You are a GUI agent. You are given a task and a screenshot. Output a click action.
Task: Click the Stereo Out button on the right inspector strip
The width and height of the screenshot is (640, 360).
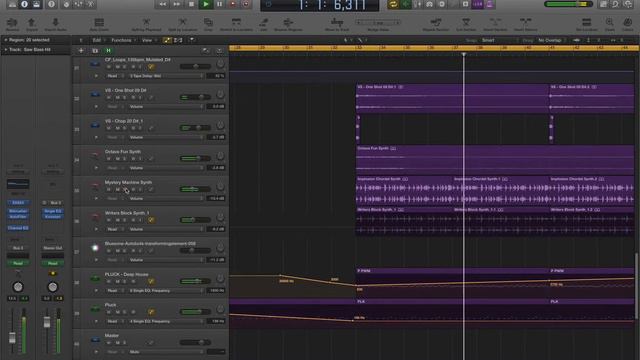pyautogui.click(x=52, y=248)
